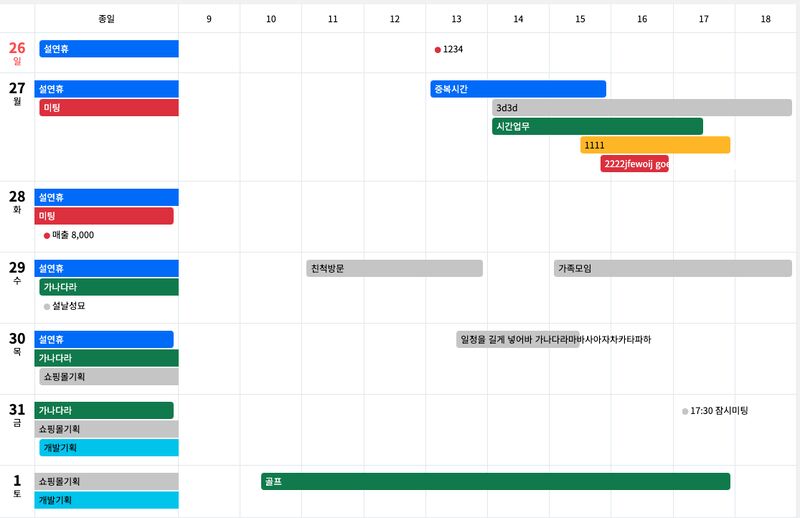The width and height of the screenshot is (800, 518).
Task: Click the 9 o'clock column header
Action: click(x=209, y=19)
